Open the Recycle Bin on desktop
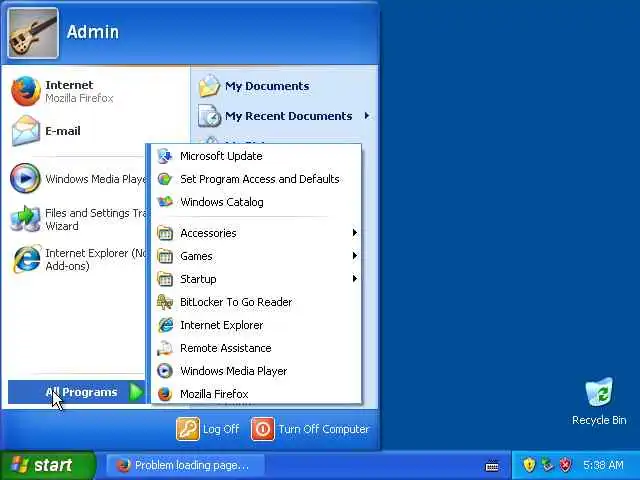 [599, 401]
